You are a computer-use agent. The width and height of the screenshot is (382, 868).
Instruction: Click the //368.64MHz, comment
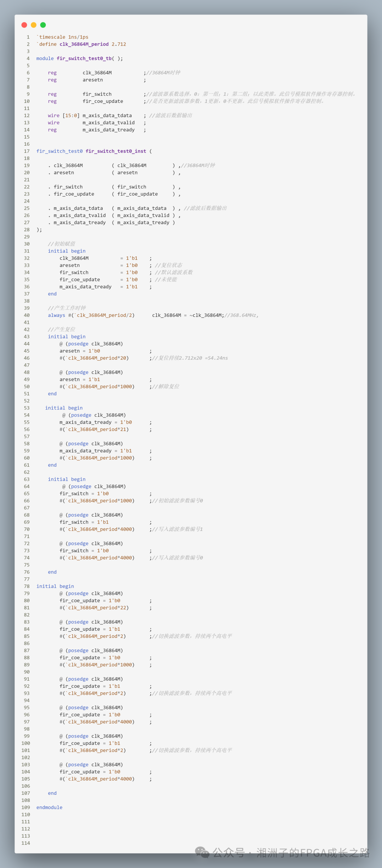tap(242, 315)
